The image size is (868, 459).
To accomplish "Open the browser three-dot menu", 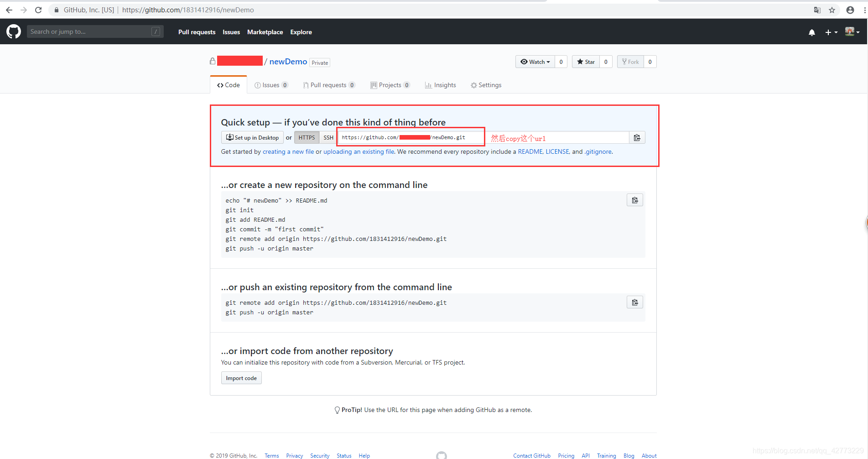I will click(x=864, y=10).
